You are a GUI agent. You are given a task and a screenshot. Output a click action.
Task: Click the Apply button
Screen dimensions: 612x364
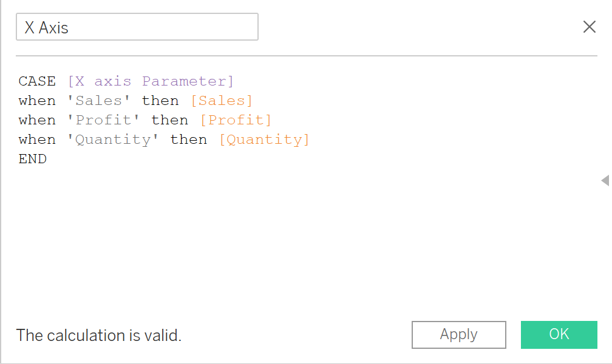click(x=458, y=334)
